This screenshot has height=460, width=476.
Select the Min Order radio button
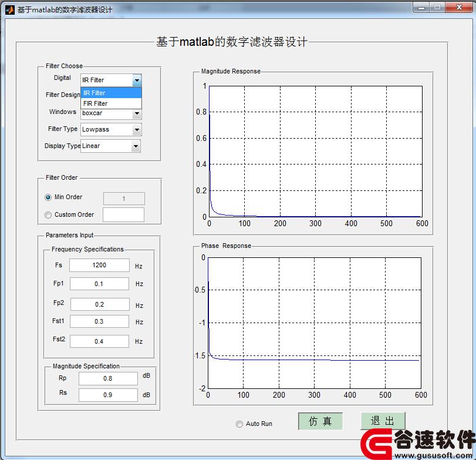(x=48, y=197)
